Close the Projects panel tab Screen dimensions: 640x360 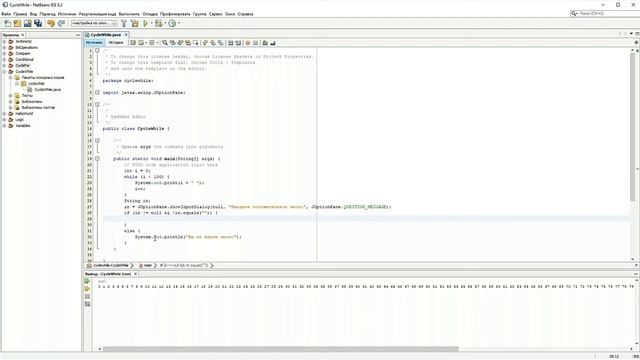coord(22,35)
